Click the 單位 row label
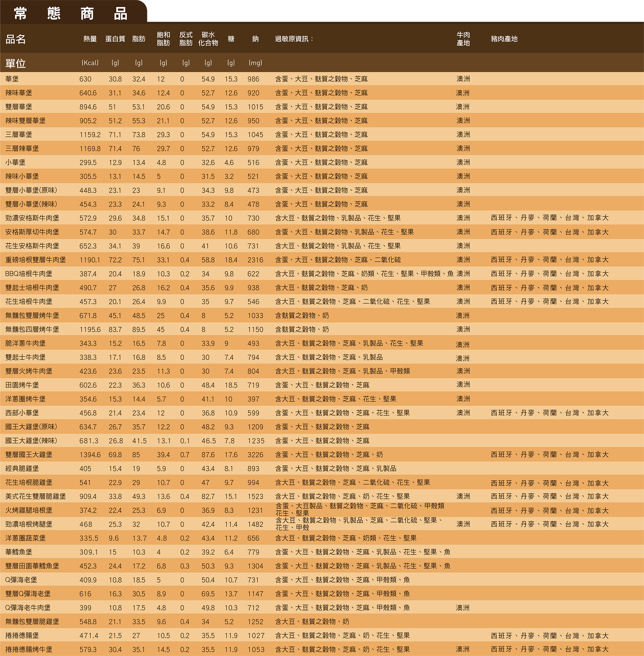The image size is (644, 656). (x=16, y=63)
